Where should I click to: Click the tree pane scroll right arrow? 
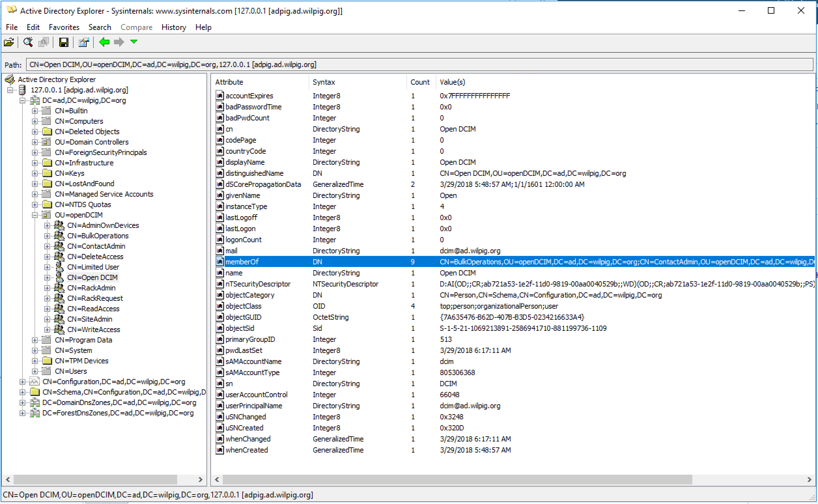(200, 480)
